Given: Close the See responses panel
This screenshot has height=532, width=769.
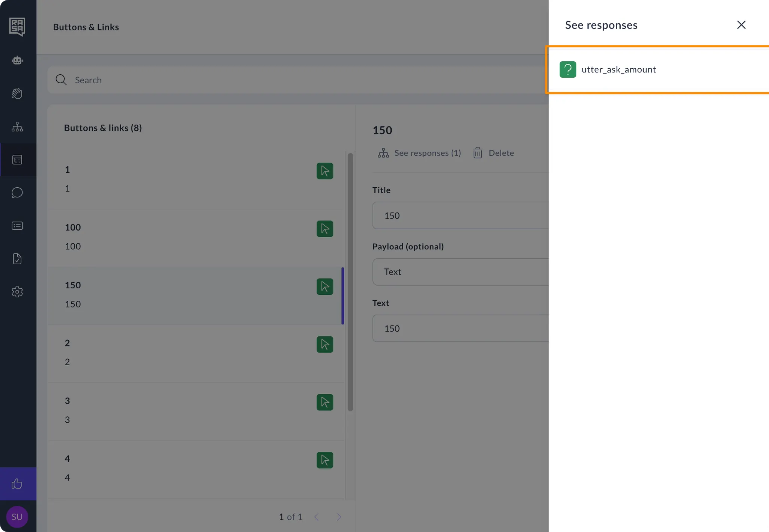Looking at the screenshot, I should tap(741, 25).
